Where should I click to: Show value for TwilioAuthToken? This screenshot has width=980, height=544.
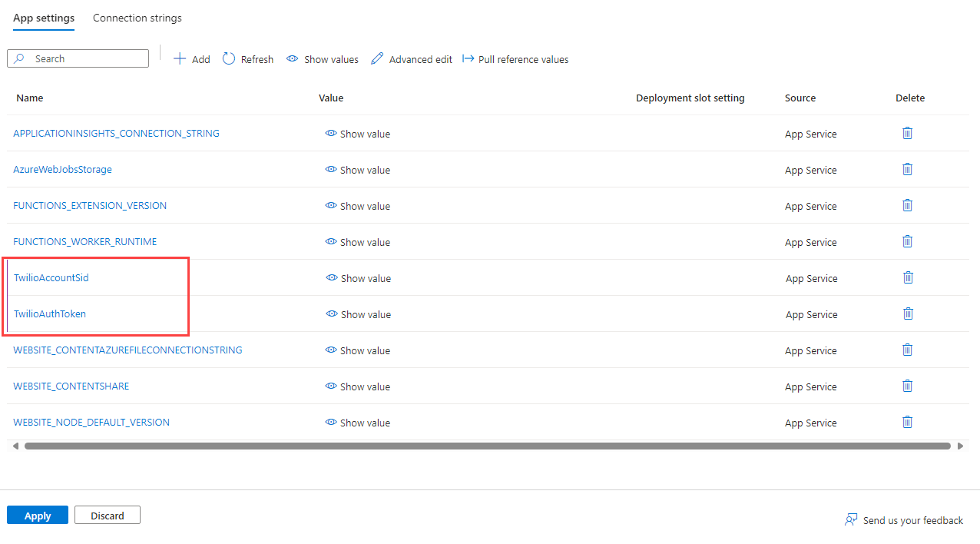359,314
